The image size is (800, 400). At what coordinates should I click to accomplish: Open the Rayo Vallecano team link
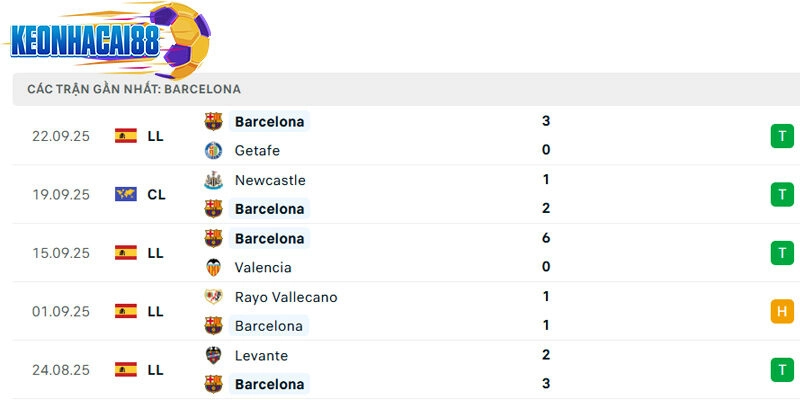(285, 297)
